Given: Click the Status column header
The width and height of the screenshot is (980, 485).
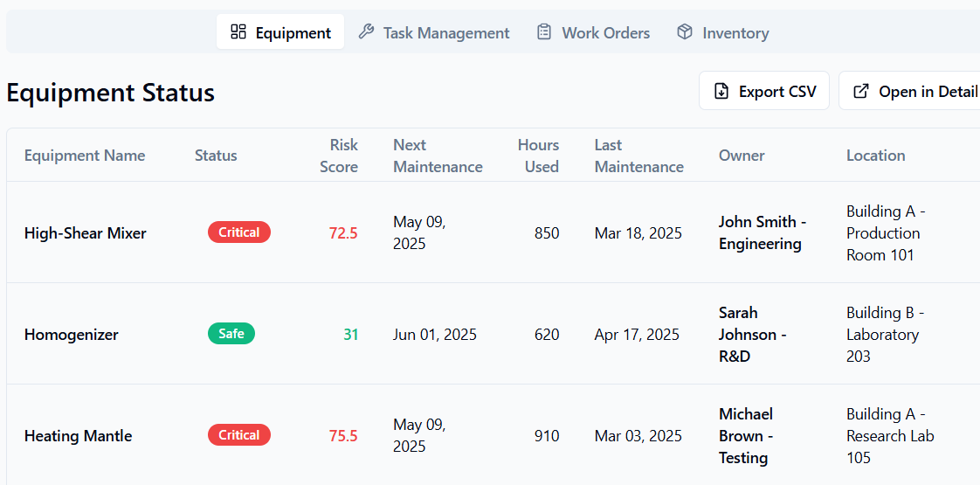Looking at the screenshot, I should point(216,155).
